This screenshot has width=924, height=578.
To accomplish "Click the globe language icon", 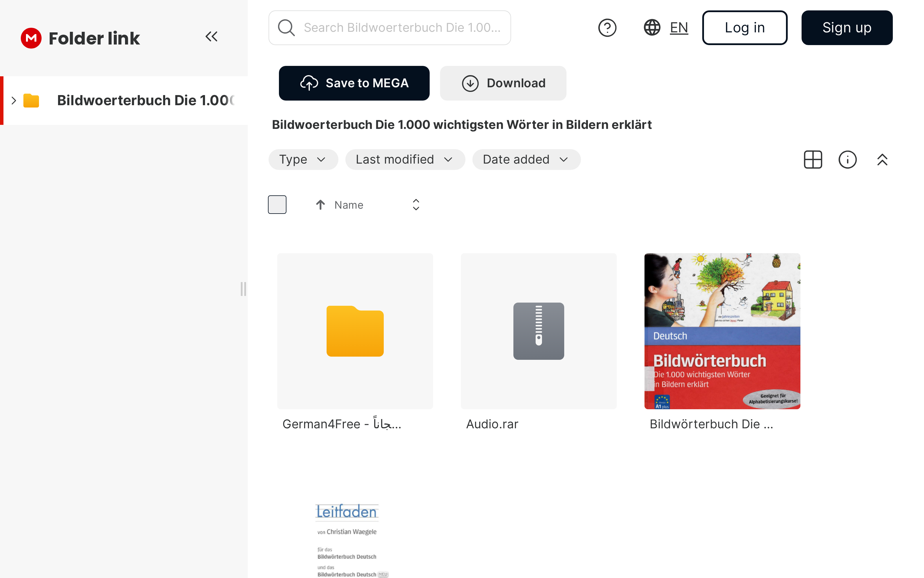I will [652, 27].
